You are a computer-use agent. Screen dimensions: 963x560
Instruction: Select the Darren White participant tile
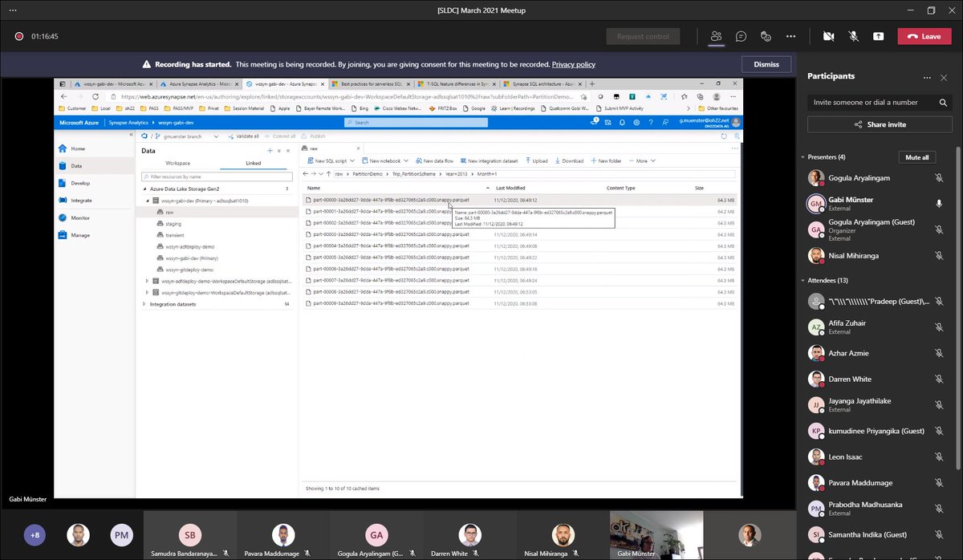pyautogui.click(x=469, y=536)
